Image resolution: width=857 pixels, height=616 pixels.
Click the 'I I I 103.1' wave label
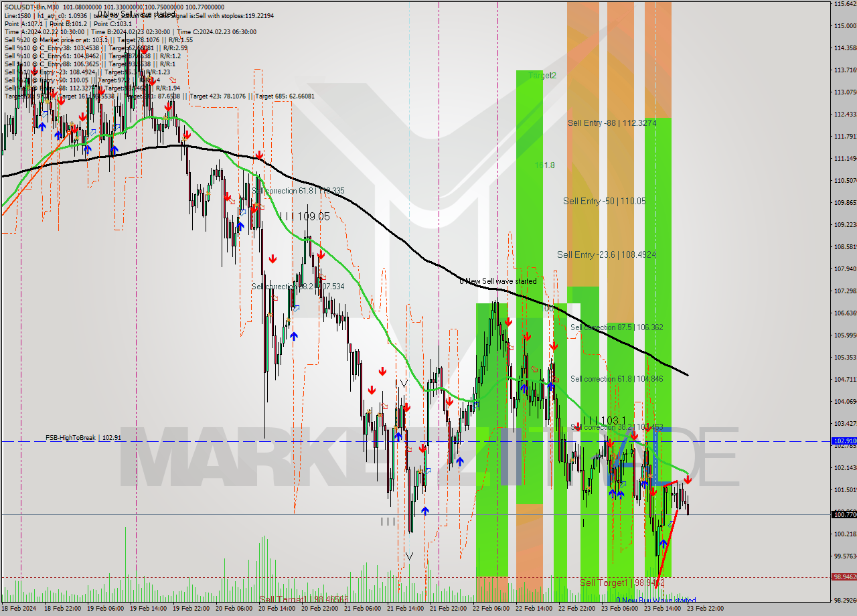[604, 420]
